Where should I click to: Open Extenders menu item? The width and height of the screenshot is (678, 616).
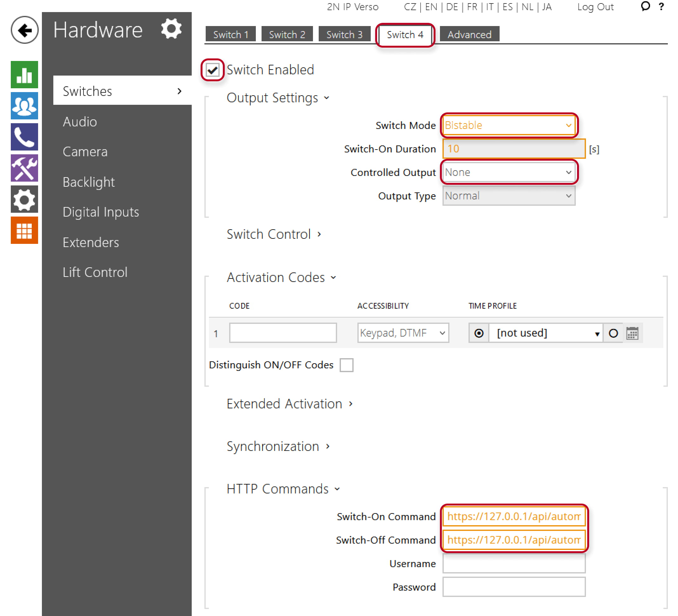click(91, 242)
